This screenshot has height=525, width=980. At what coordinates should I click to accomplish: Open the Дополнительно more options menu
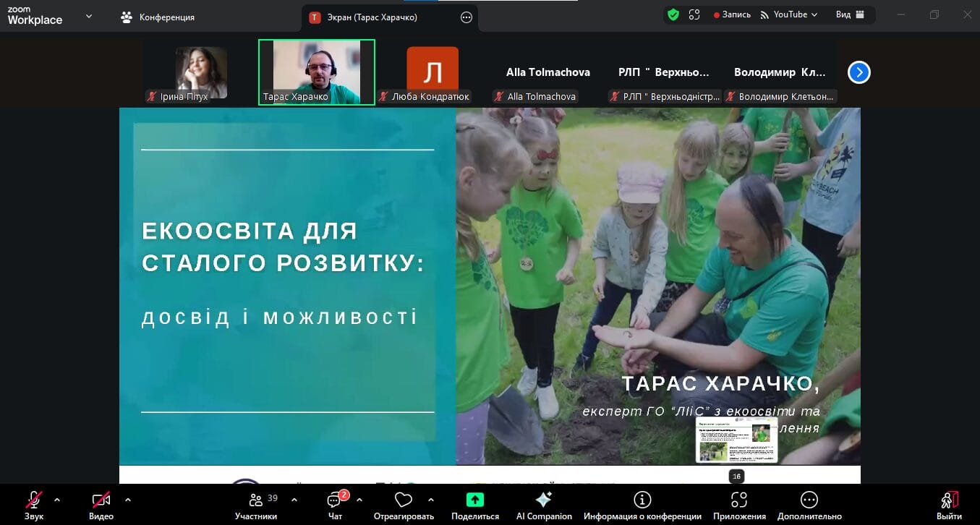pos(809,500)
